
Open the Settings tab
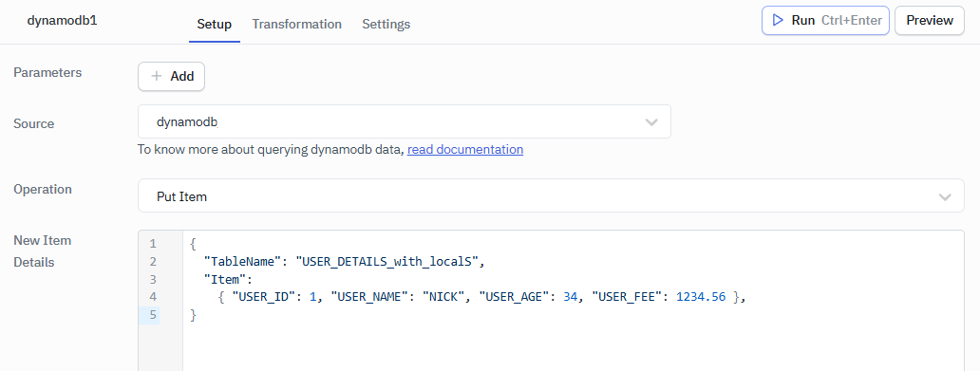click(x=386, y=25)
